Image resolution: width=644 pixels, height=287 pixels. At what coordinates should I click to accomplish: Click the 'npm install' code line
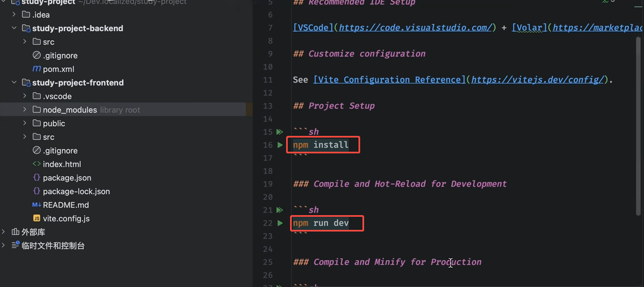tap(321, 145)
